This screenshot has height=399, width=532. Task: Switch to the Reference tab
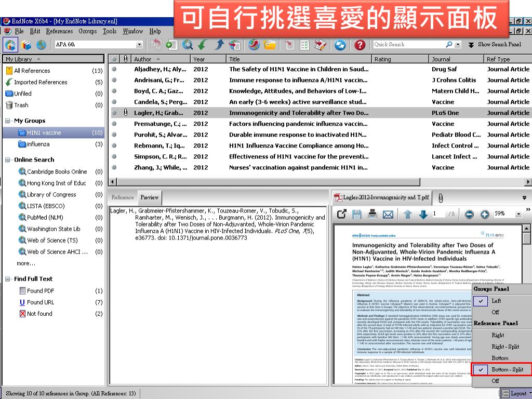pyautogui.click(x=123, y=197)
